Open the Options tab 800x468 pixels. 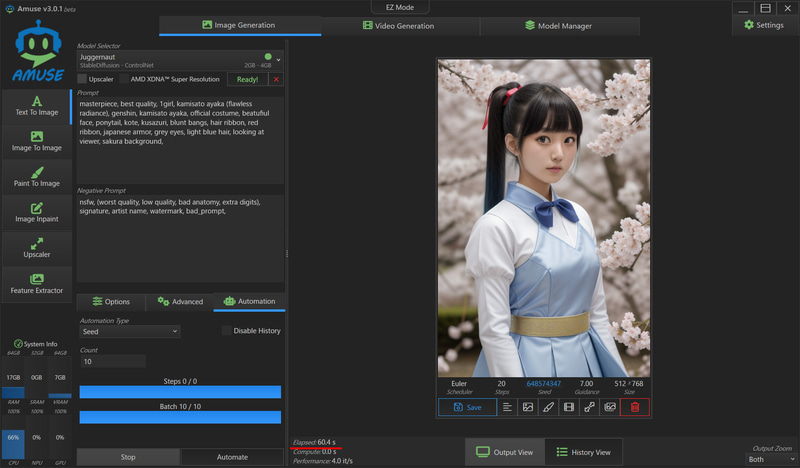coord(111,302)
